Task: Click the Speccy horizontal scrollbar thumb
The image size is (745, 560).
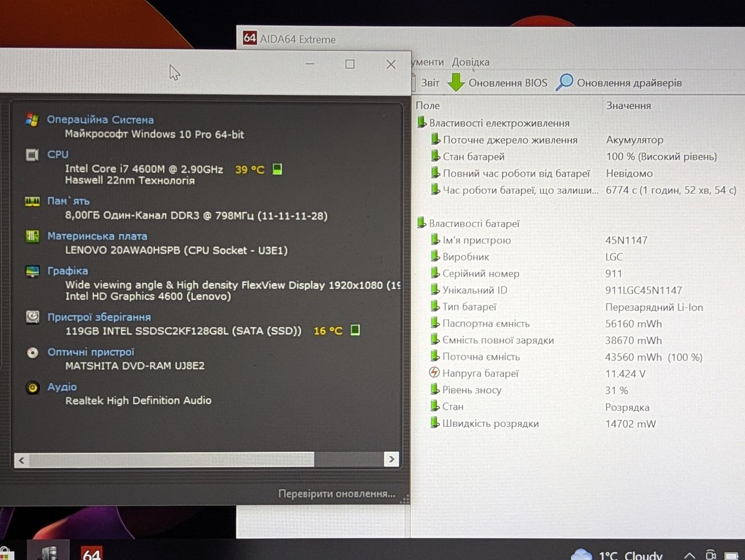Action: pos(172,460)
